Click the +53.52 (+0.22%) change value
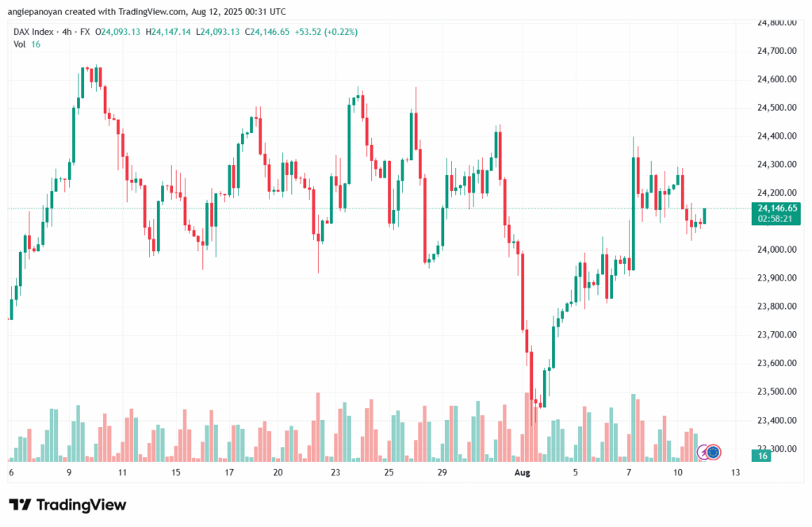 coord(326,32)
